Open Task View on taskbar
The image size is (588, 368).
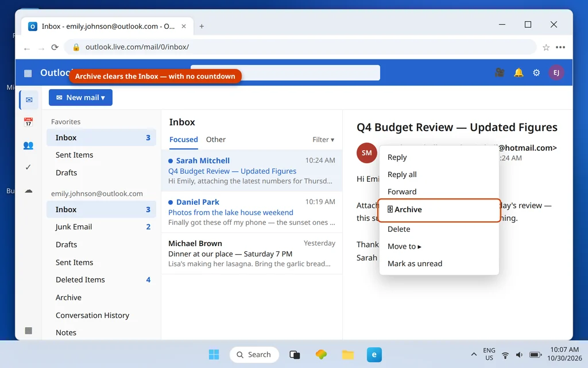tap(295, 354)
